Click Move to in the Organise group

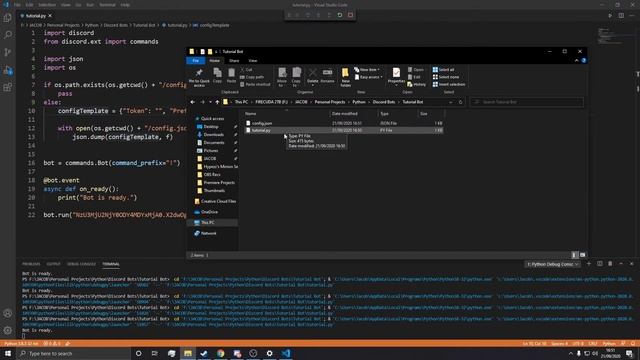pyautogui.click(x=282, y=77)
